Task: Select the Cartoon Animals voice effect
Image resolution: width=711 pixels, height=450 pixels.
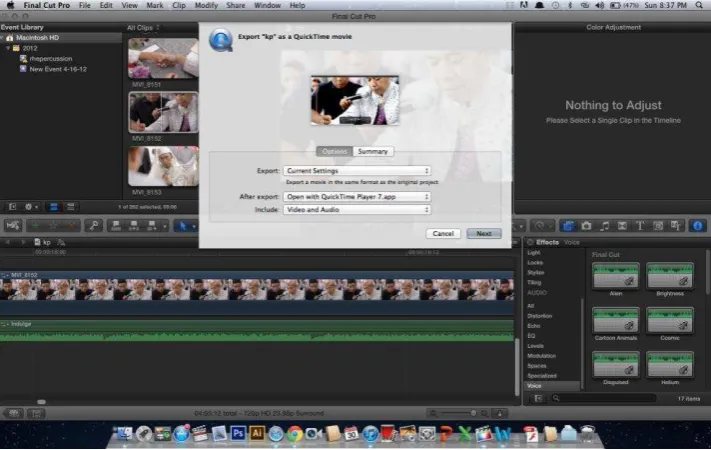Action: point(615,320)
